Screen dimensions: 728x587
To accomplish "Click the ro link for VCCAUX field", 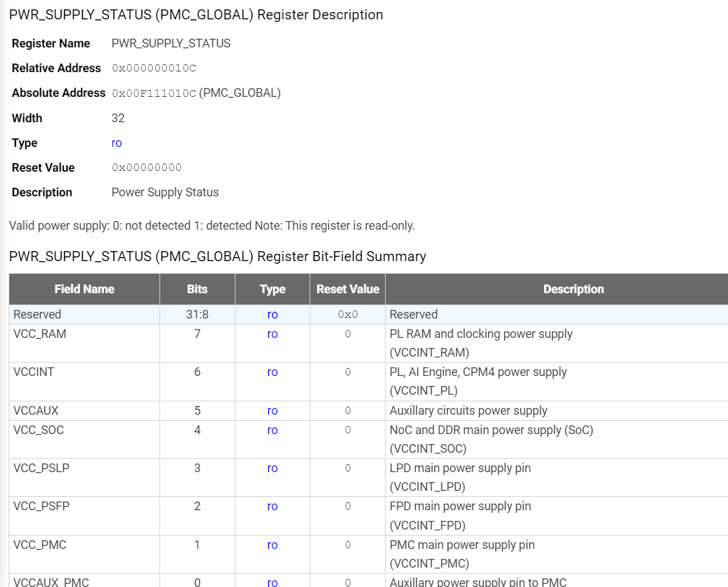I will [x=272, y=410].
